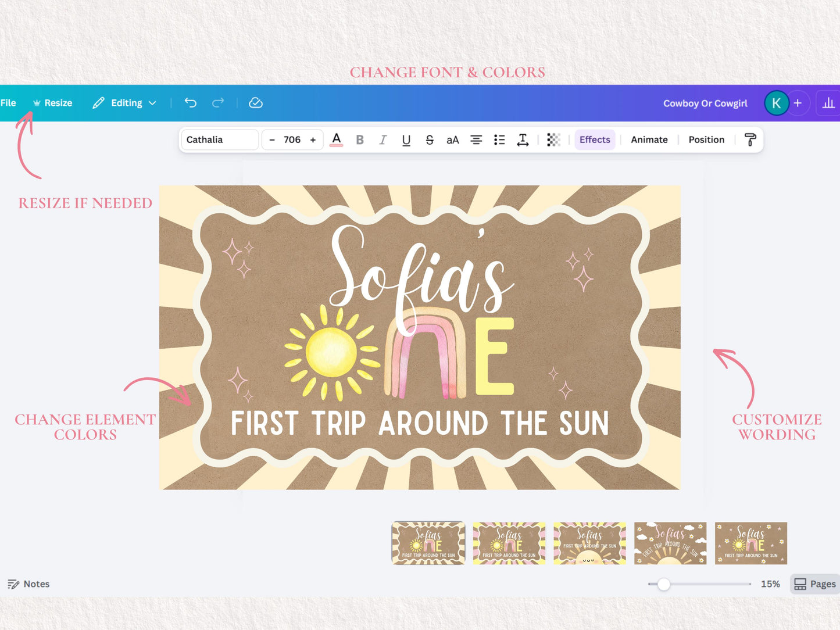Copy style with the paint roller icon
This screenshot has height=630, width=840.
pyautogui.click(x=750, y=140)
